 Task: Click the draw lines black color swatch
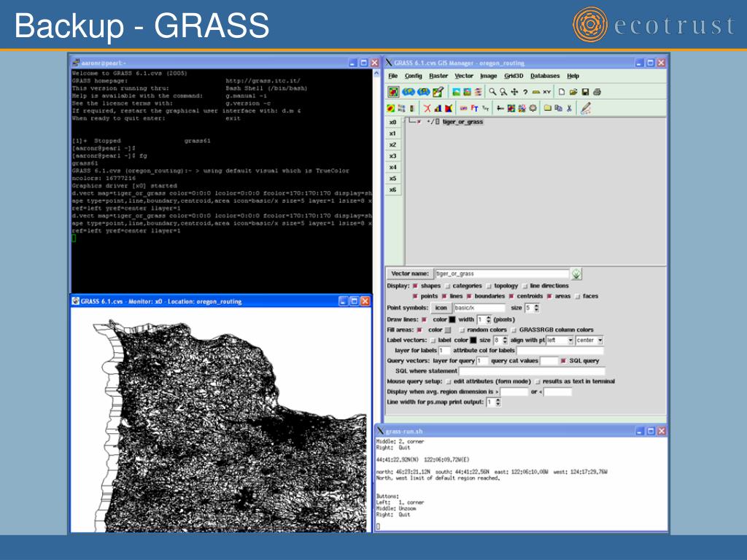pyautogui.click(x=452, y=319)
